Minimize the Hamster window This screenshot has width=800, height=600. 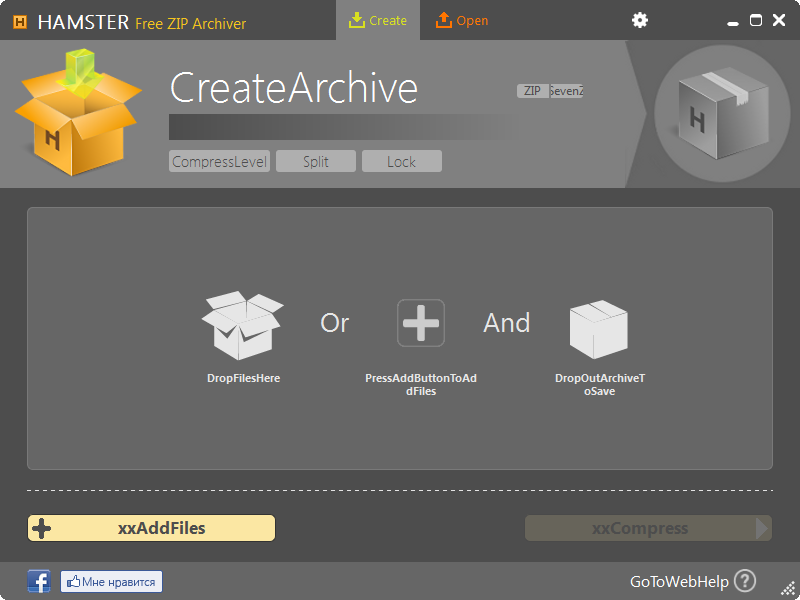pos(733,23)
